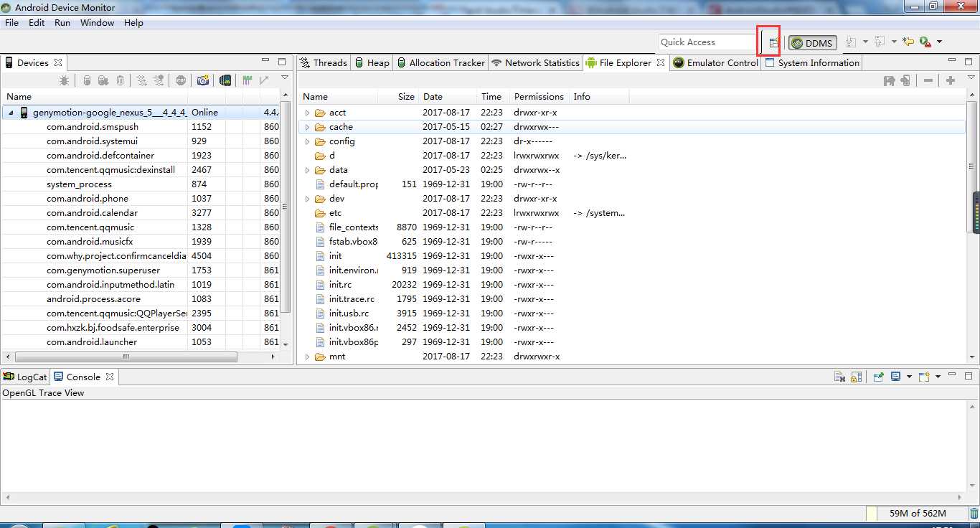Screen dimensions: 980x528
Task: Click the Display Selected Console icon
Action: [896, 376]
